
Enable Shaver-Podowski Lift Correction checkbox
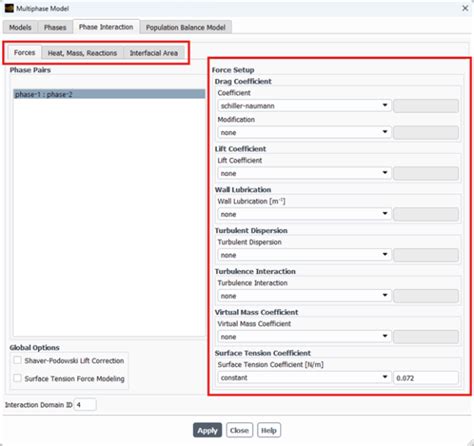[x=18, y=360]
